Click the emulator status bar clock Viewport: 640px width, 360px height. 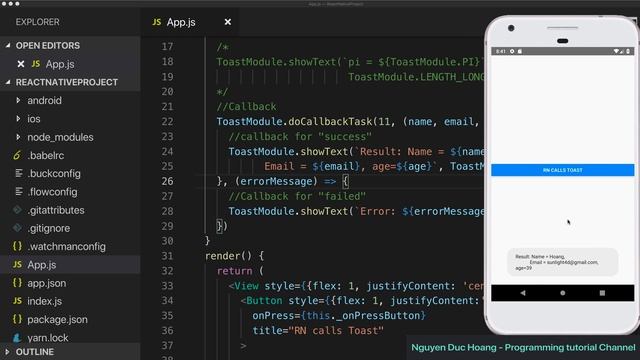point(501,51)
